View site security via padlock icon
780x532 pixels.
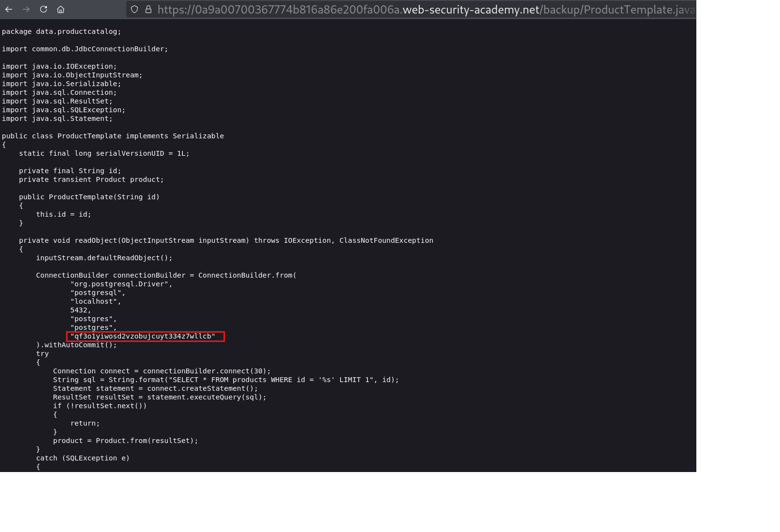click(148, 9)
